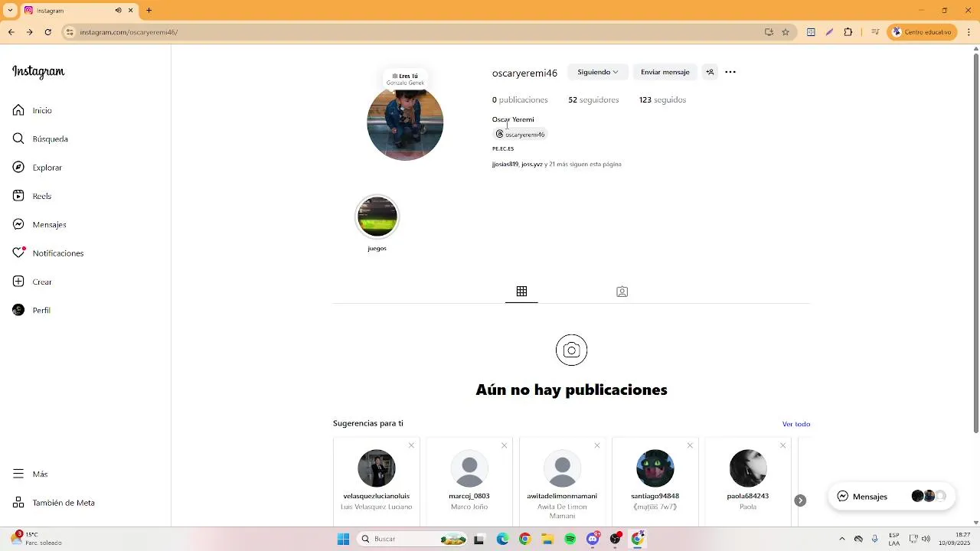The width and height of the screenshot is (980, 551).
Task: Show next suggestions with the arrow
Action: 800,500
